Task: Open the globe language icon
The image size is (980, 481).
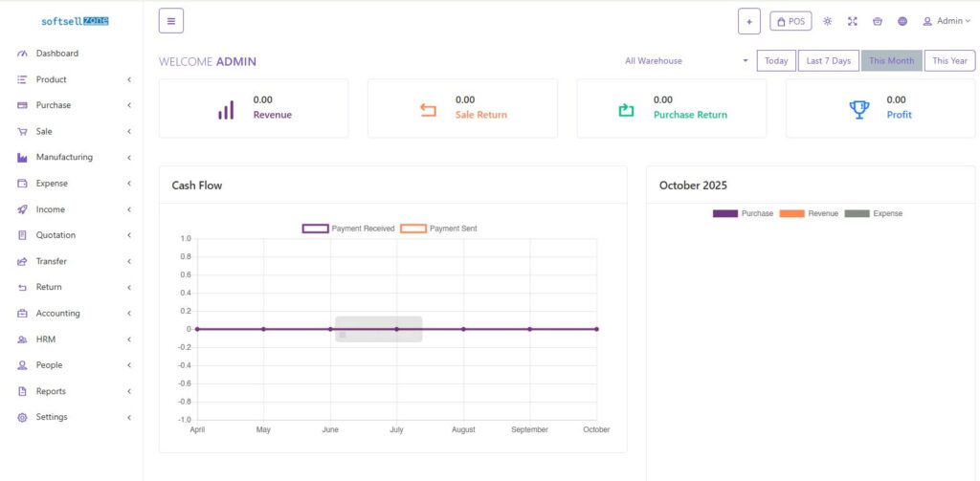Action: click(902, 21)
